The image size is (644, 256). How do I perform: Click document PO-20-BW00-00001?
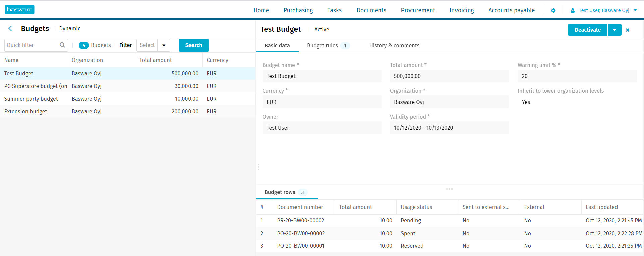click(301, 246)
